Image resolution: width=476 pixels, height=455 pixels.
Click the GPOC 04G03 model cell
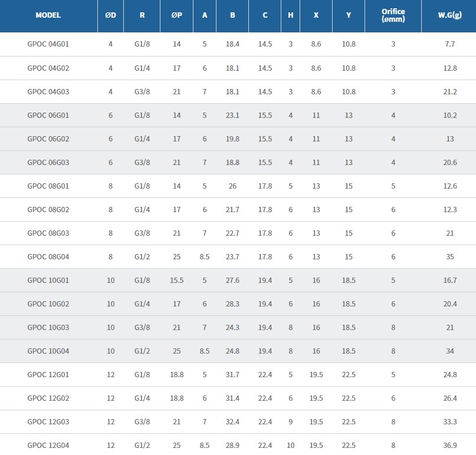48,91
